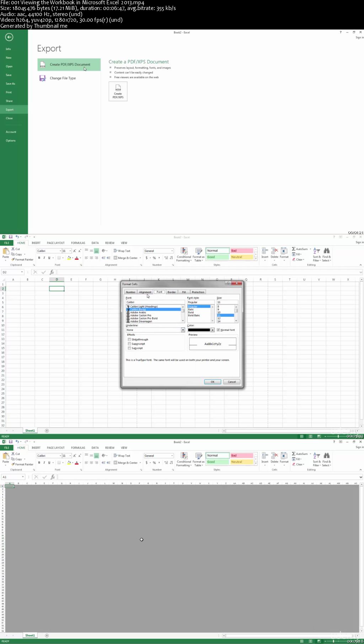Toggle Italic in the ribbon of the window with cell A1 selected
364x644 pixels.
44,463
